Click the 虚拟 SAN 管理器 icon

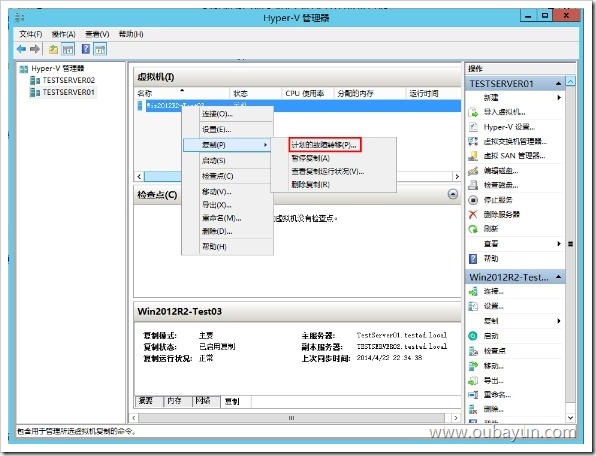tap(473, 156)
